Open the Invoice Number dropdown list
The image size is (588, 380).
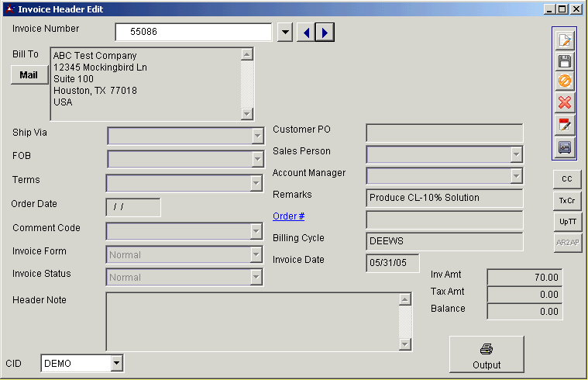click(284, 32)
